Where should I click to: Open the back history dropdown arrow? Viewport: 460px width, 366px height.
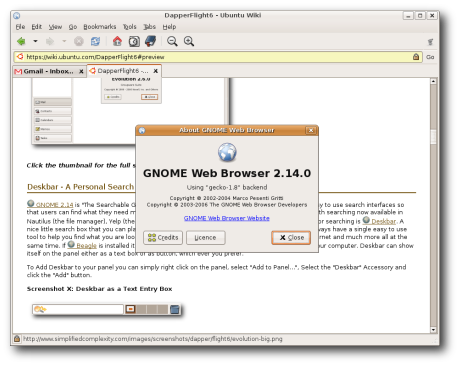35,41
